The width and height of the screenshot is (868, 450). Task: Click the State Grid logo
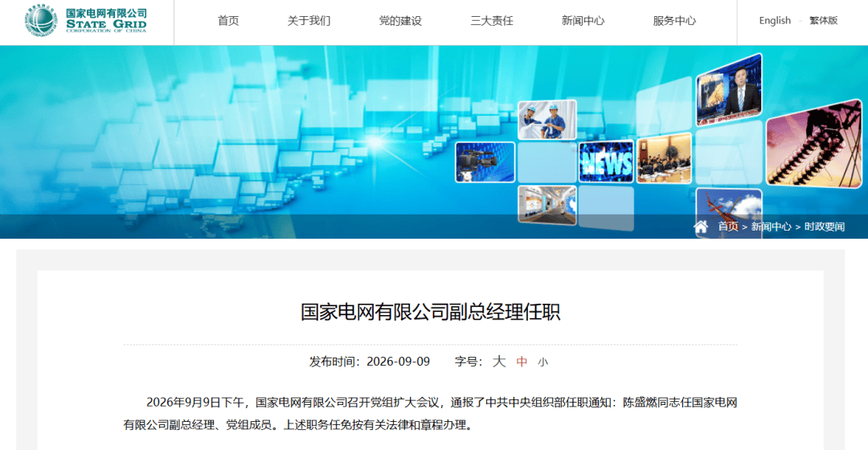86,21
